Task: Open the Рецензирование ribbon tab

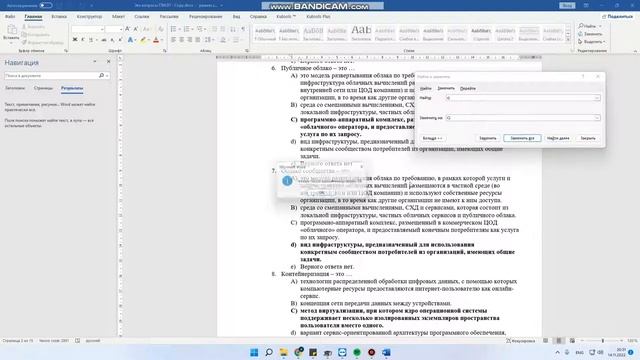Action: click(205, 16)
